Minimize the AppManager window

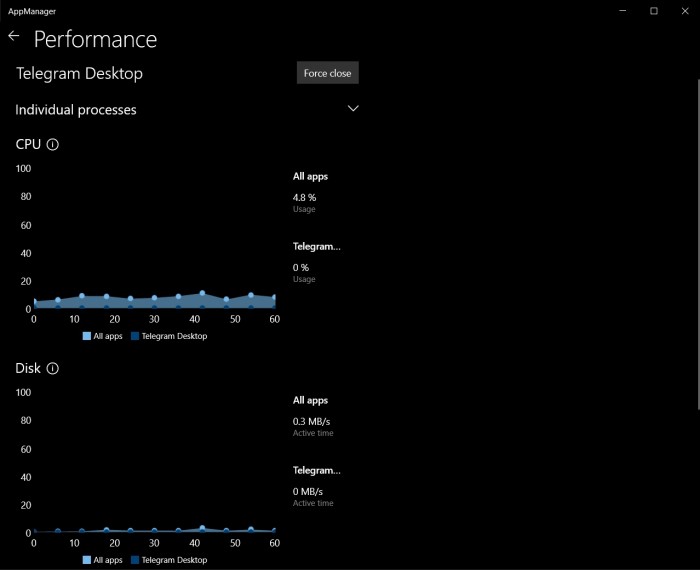(623, 11)
